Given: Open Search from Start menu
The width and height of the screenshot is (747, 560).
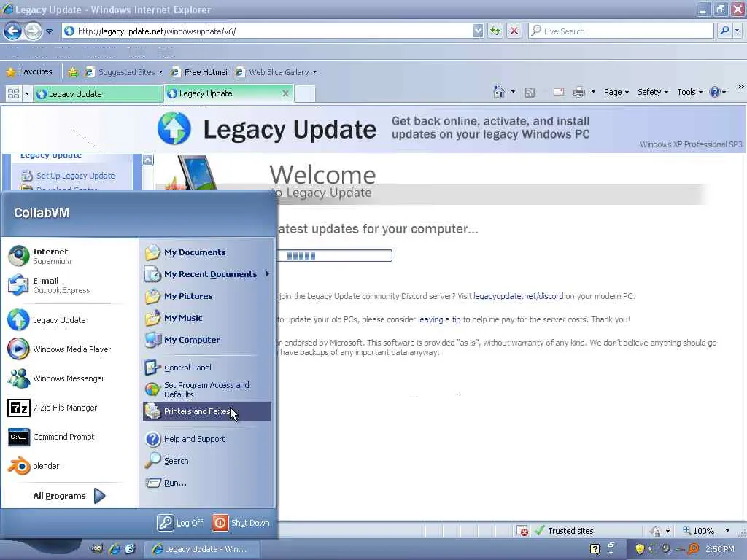Looking at the screenshot, I should click(208, 461).
